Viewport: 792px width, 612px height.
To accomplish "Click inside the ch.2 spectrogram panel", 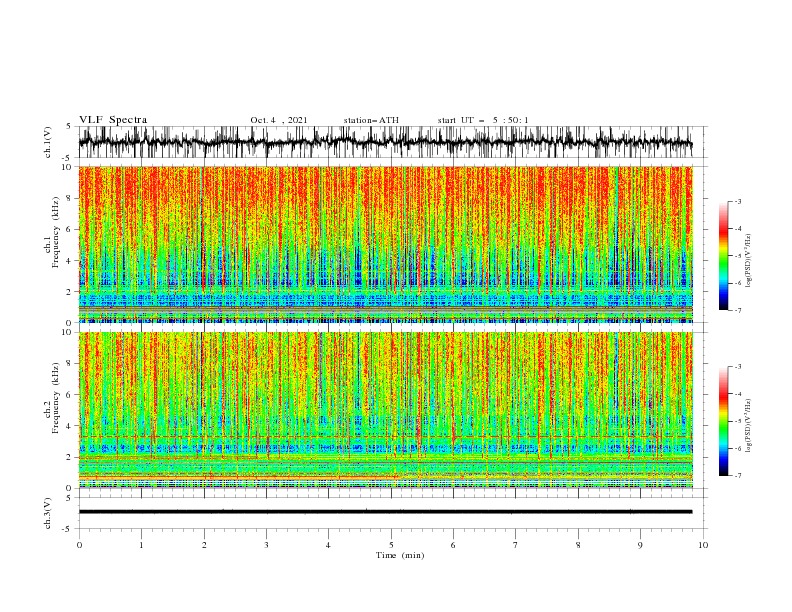I will [385, 410].
